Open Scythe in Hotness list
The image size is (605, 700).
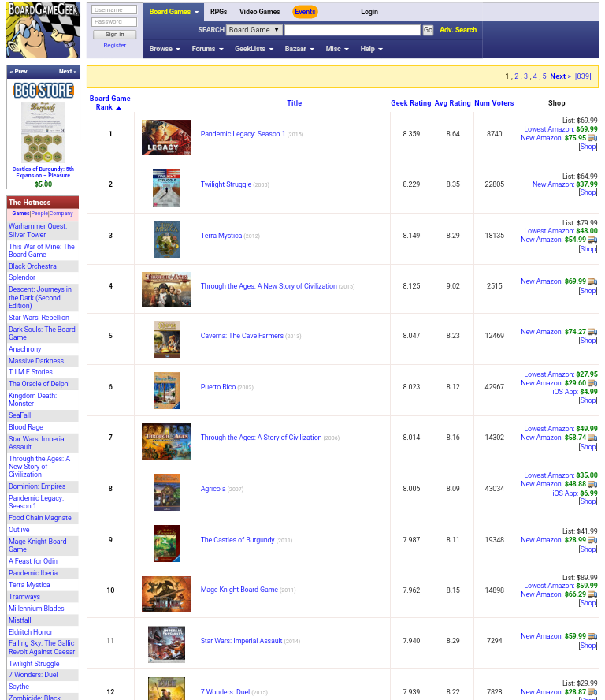[x=19, y=687]
